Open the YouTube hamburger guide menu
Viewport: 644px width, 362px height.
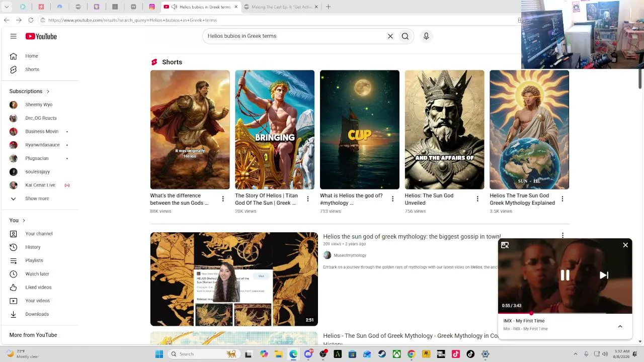[x=14, y=36]
